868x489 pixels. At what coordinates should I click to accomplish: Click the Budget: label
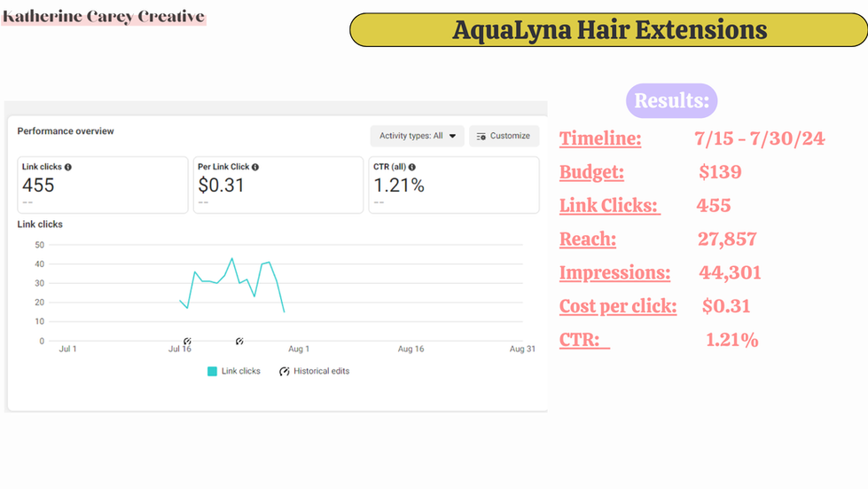(x=591, y=172)
